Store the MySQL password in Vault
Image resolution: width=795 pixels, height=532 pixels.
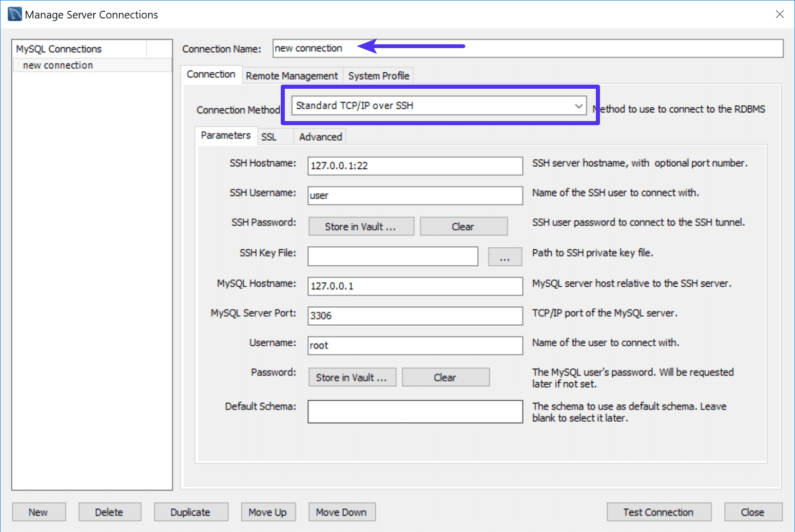point(352,377)
